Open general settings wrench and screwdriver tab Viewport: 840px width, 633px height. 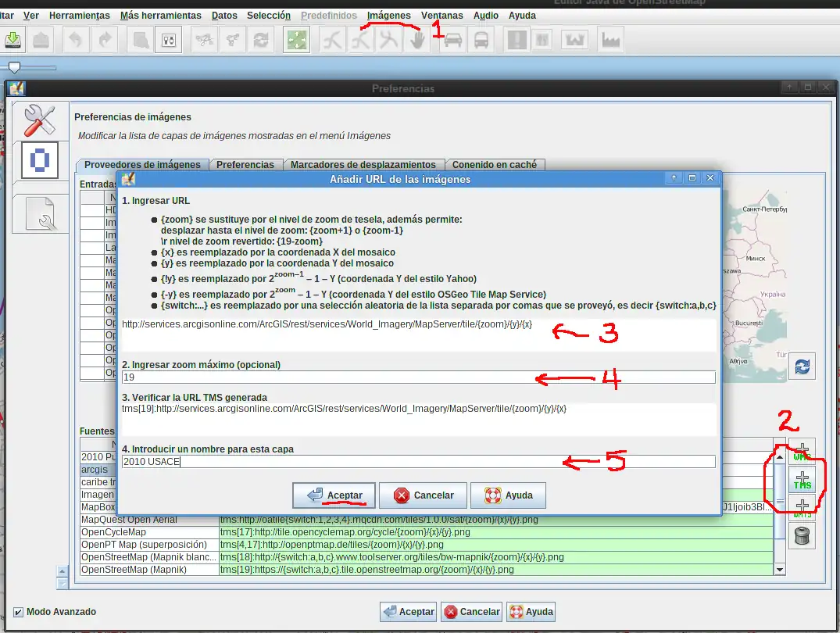[39, 120]
